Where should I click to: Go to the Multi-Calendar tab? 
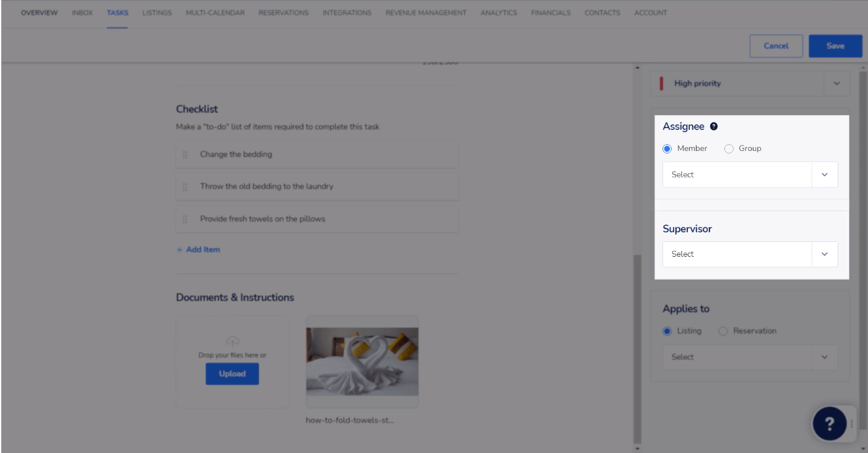point(215,13)
